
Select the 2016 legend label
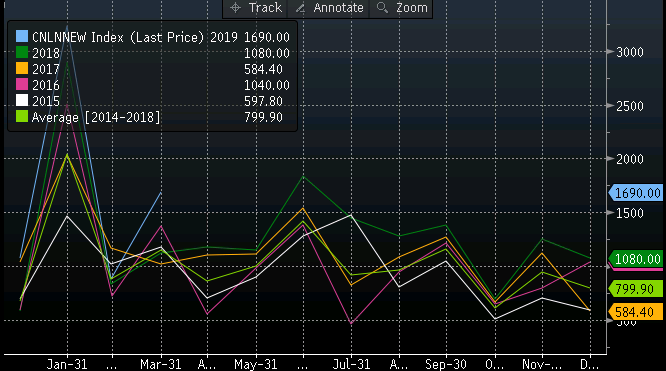pyautogui.click(x=46, y=85)
